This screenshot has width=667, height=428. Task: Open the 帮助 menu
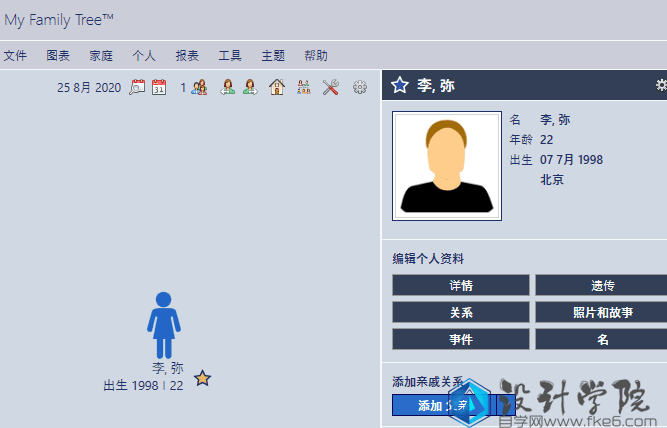[316, 55]
